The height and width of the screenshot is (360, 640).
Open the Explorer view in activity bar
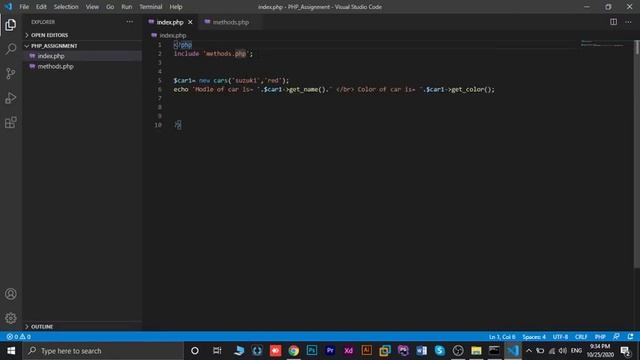click(11, 25)
